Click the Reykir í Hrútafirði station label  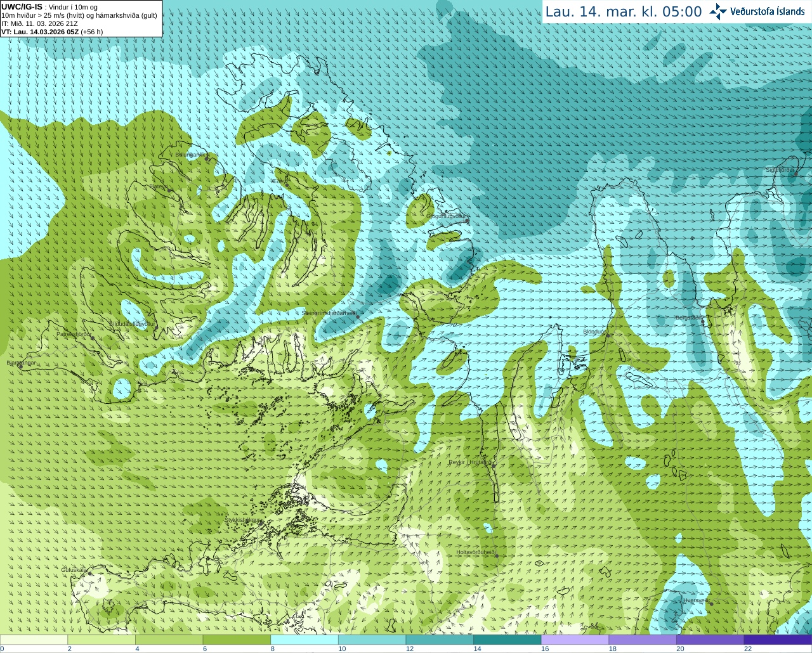coord(470,462)
